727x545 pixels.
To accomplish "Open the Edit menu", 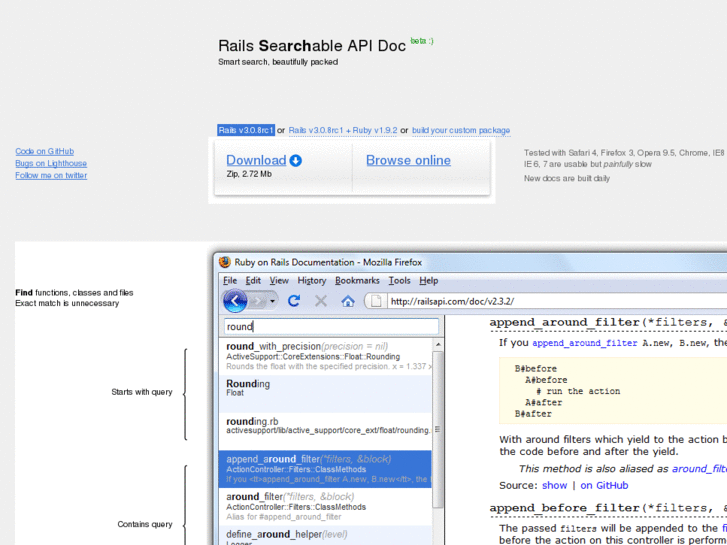I will coord(253,281).
